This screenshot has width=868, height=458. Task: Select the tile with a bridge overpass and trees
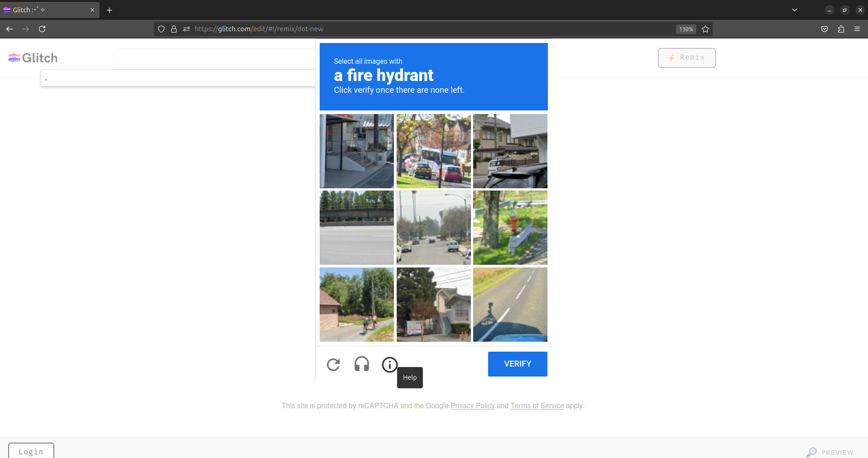357,228
